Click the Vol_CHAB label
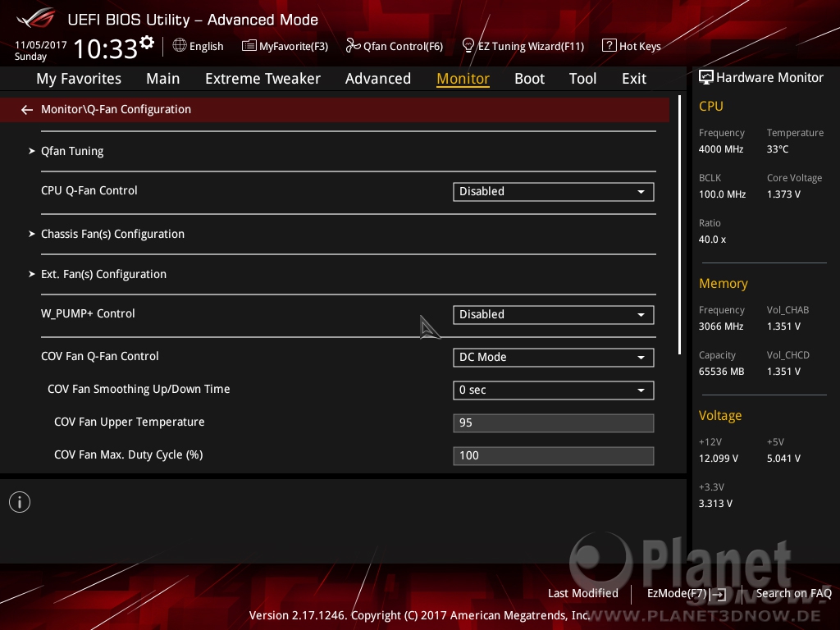This screenshot has width=840, height=630. (x=787, y=310)
